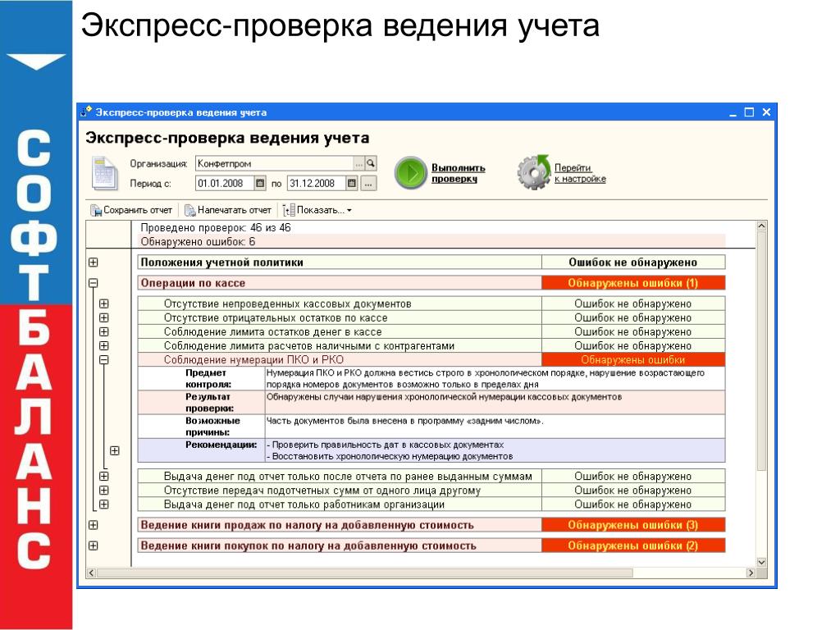
Task: Click the Обнаружены ошибки (2) status cell
Action: click(633, 546)
